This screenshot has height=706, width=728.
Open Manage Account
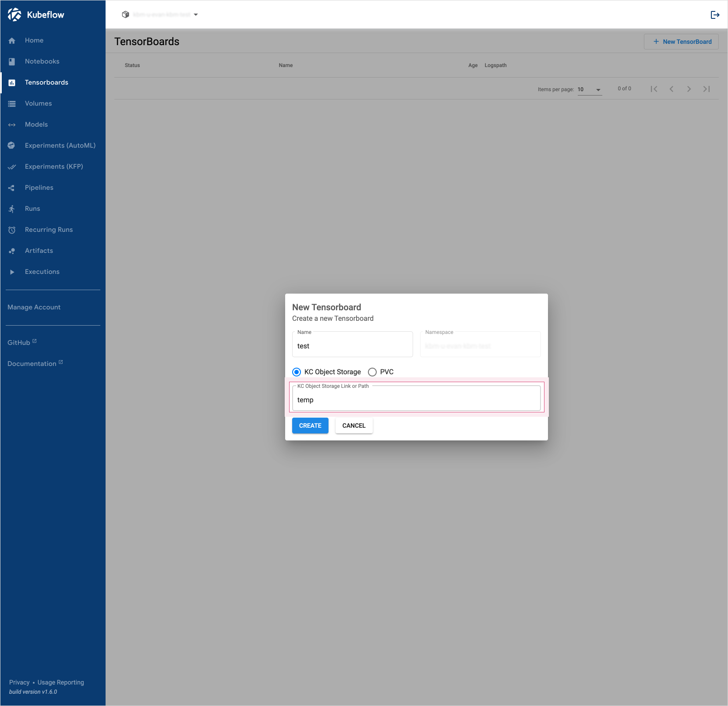coord(34,307)
